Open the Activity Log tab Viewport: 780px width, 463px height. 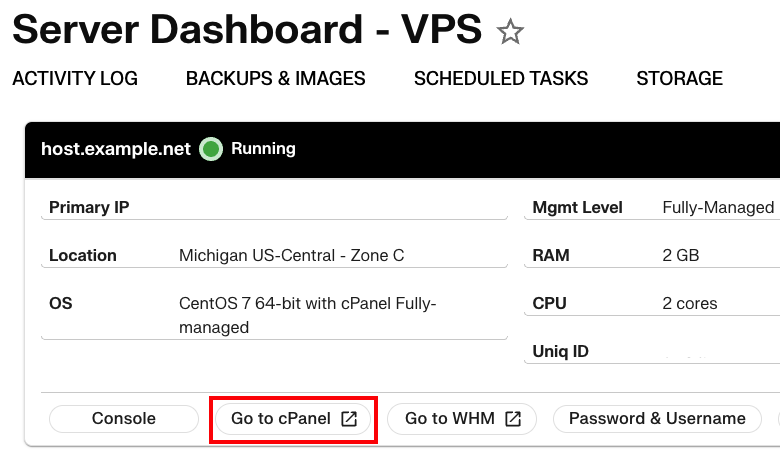click(x=75, y=78)
